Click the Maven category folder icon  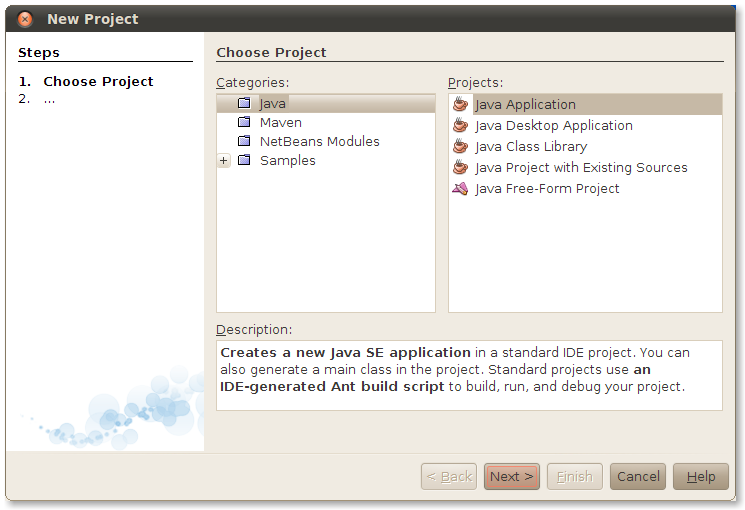[244, 122]
